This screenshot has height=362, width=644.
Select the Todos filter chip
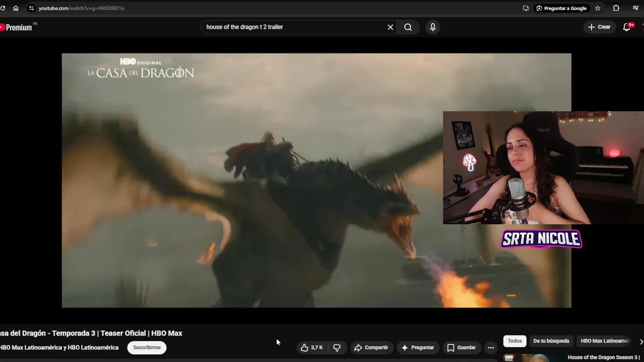(515, 341)
